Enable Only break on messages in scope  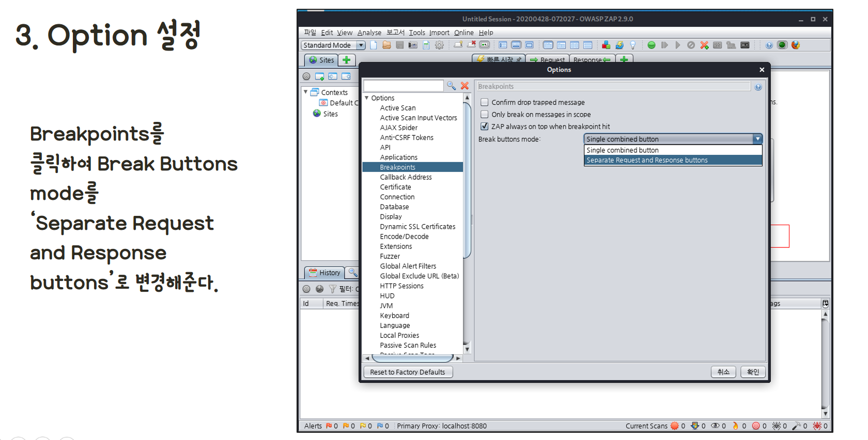(x=484, y=114)
